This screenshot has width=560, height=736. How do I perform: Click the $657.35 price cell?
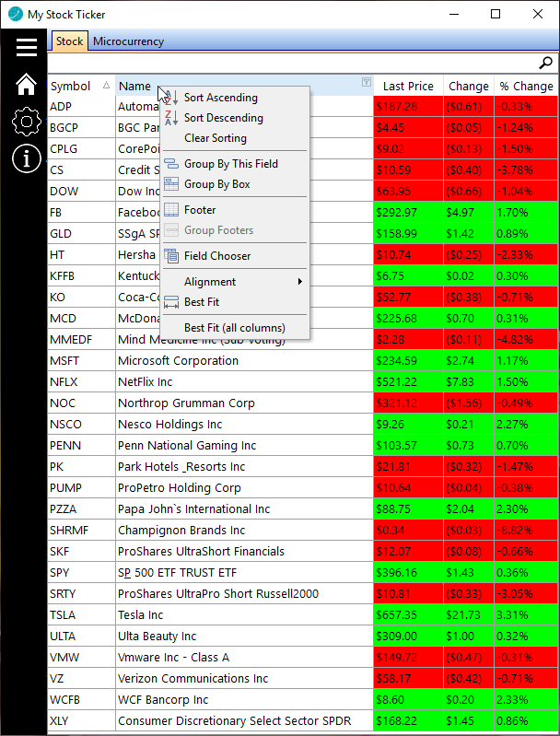tap(408, 615)
